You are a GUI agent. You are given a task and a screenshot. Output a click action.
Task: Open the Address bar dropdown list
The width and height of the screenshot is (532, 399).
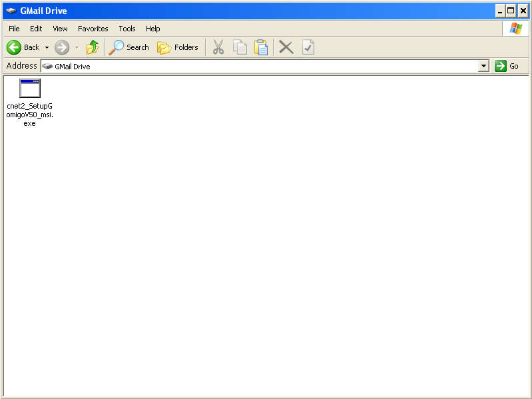[x=483, y=67]
